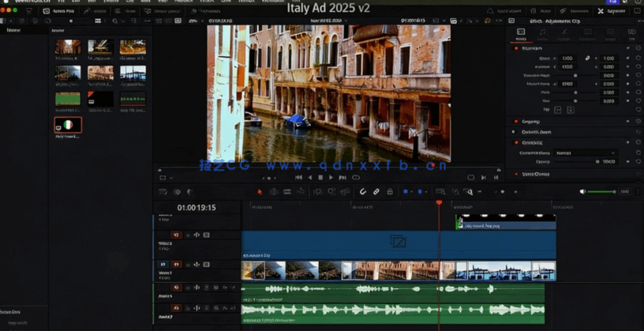The width and height of the screenshot is (644, 331).
Task: Switch to the Video tab in Inspector
Action: click(521, 34)
